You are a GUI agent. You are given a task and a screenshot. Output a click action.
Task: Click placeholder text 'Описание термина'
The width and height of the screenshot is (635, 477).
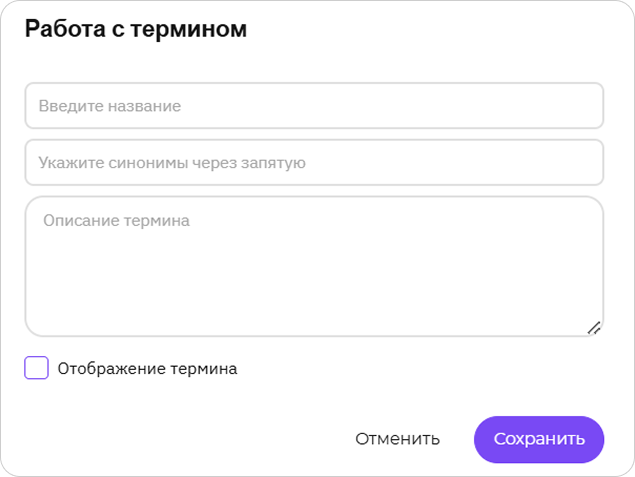pyautogui.click(x=116, y=221)
